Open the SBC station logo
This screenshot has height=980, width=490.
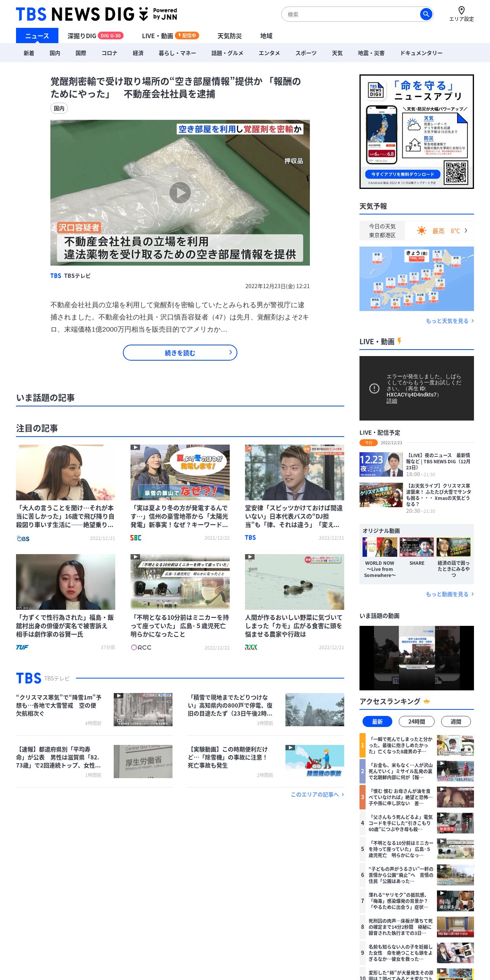pyautogui.click(x=136, y=538)
